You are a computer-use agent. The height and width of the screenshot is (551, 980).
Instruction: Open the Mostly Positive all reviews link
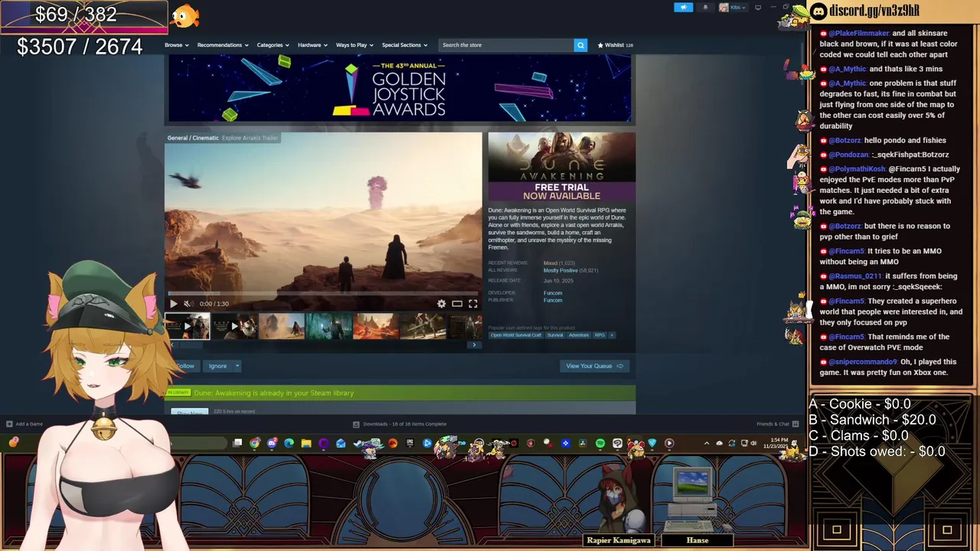coord(560,270)
